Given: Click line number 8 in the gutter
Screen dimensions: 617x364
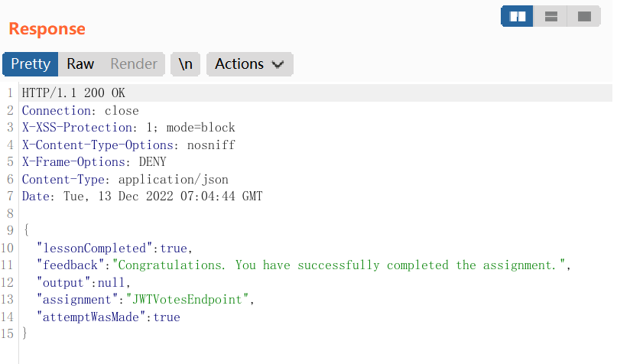Looking at the screenshot, I should pyautogui.click(x=10, y=213).
